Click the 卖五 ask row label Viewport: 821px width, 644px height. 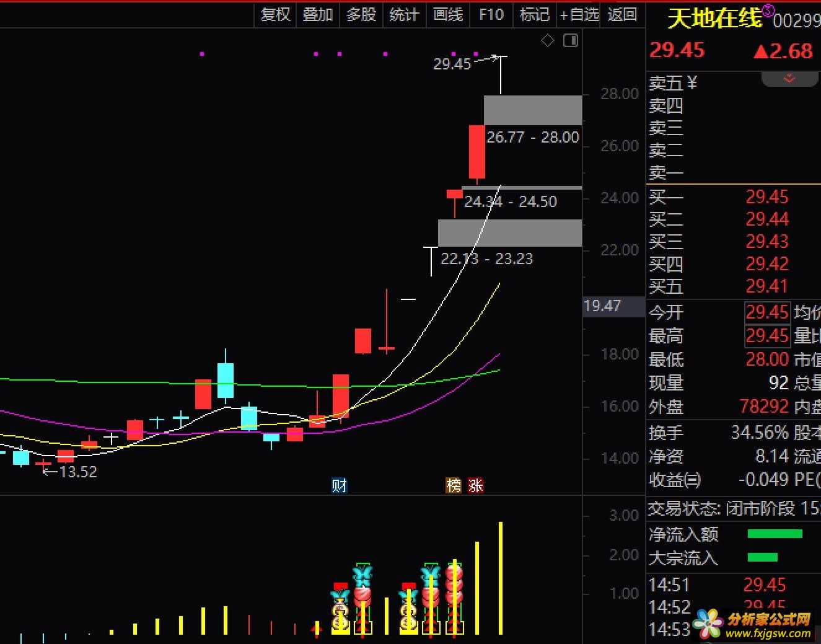coord(665,83)
